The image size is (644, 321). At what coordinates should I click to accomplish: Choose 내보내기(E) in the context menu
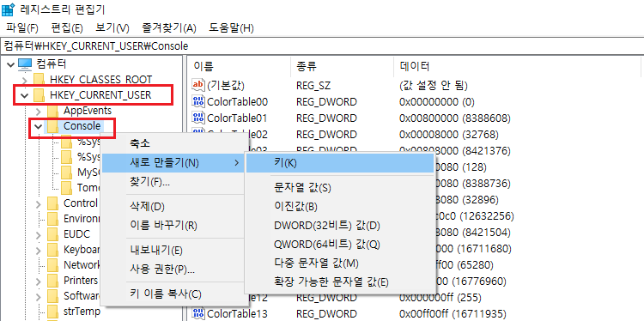(x=173, y=250)
